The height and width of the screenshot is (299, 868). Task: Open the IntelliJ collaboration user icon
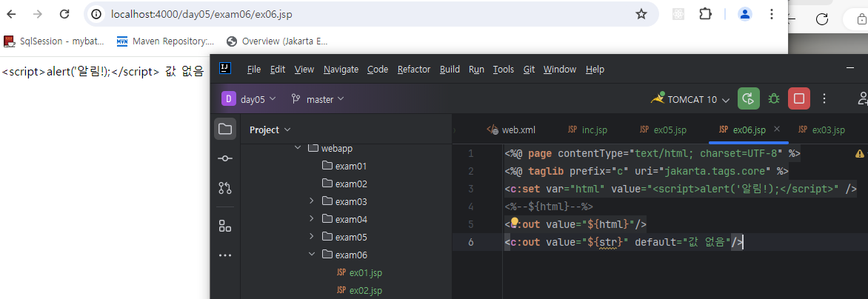pos(862,99)
